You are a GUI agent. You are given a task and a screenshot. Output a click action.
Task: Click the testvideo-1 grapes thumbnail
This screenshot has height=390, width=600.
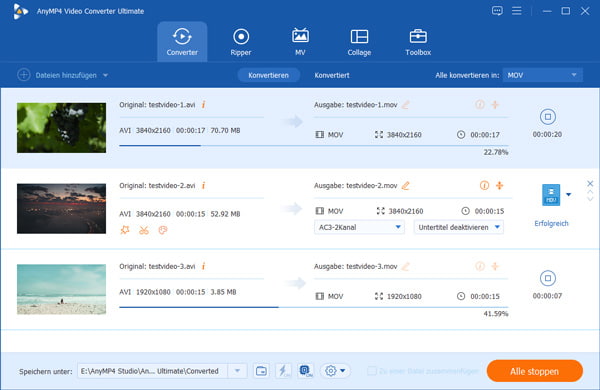62,128
